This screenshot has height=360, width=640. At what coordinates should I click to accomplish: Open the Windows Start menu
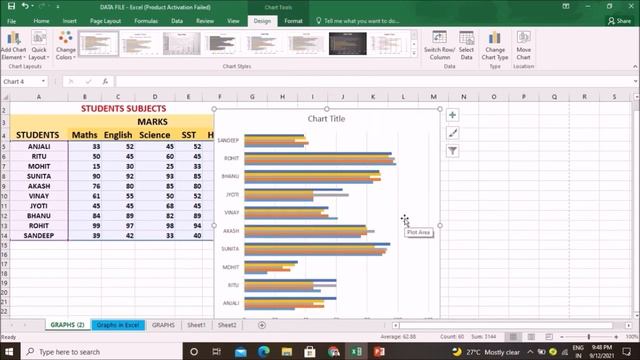coord(9,351)
